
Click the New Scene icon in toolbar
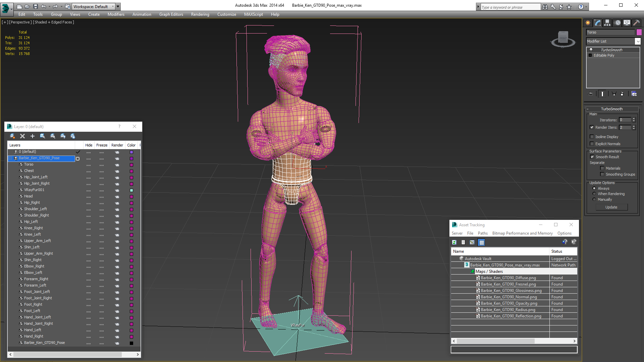(x=19, y=6)
